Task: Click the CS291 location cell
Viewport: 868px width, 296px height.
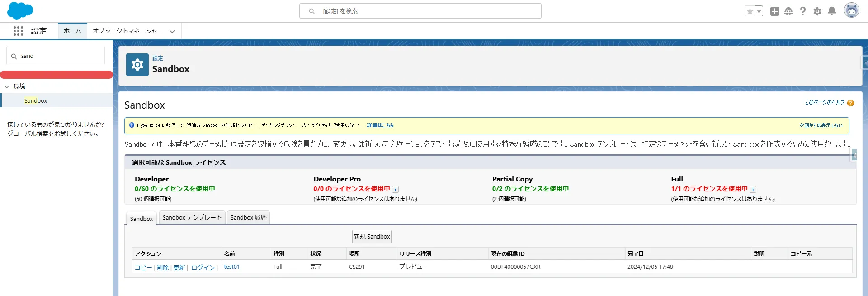Action: coord(357,267)
